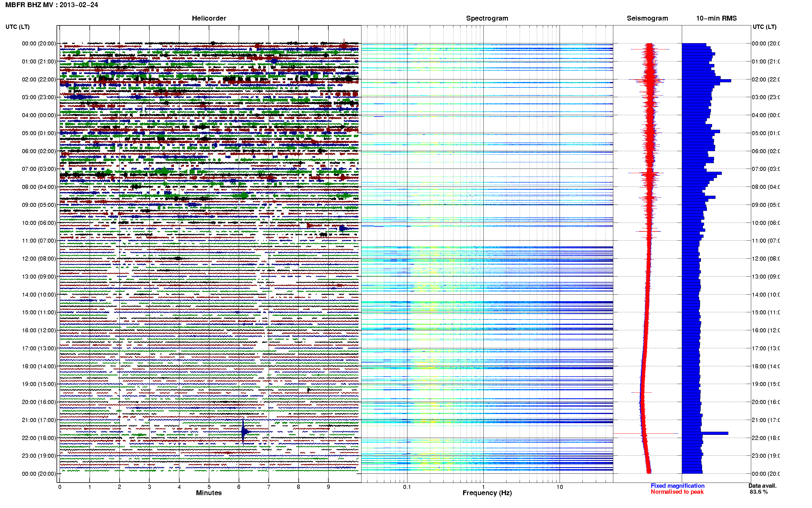Click the left time label '13:00 (09:00)'
The width and height of the screenshot is (812, 508).
(39, 277)
